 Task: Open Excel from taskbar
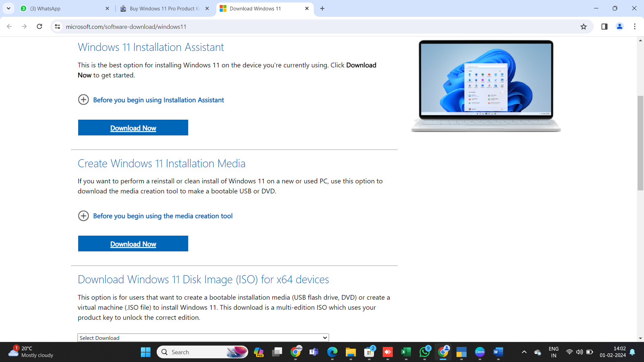point(406,352)
